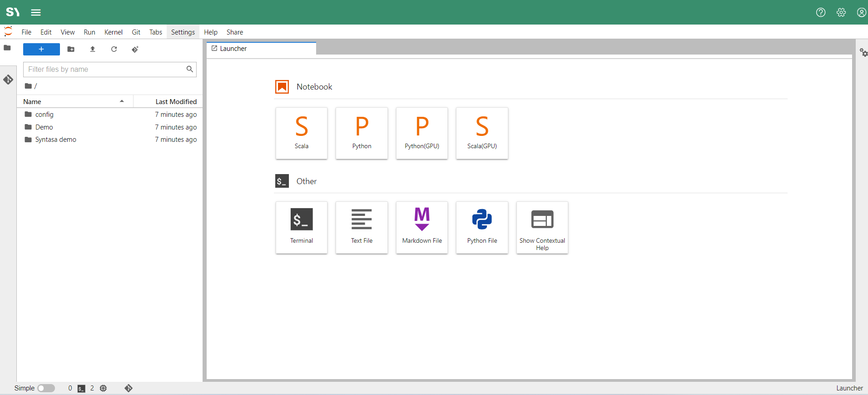868x395 pixels.
Task: Open the Git panel in left sidebar
Action: click(8, 80)
